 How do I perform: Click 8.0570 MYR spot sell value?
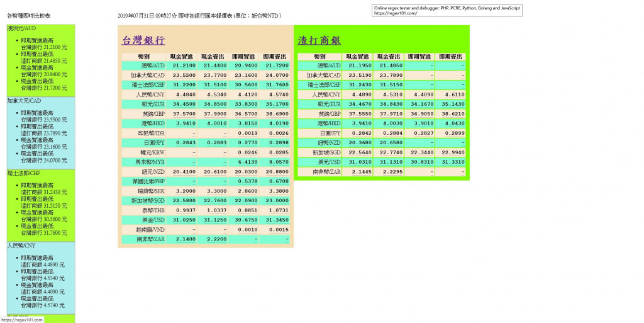pyautogui.click(x=279, y=162)
